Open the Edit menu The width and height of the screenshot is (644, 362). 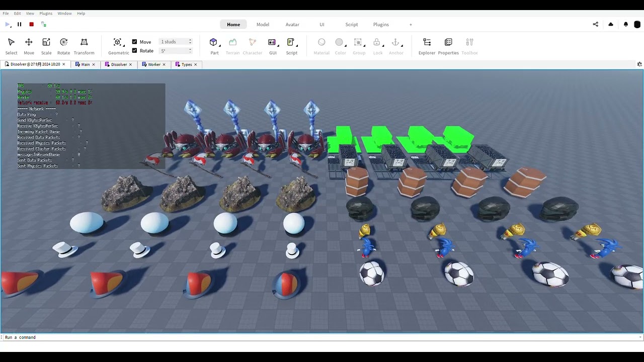17,13
